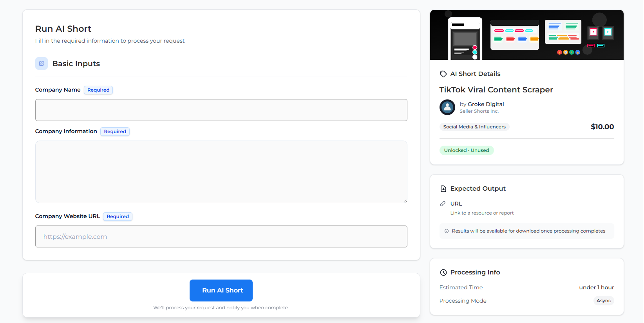Click the Expected Output file download icon

443,189
